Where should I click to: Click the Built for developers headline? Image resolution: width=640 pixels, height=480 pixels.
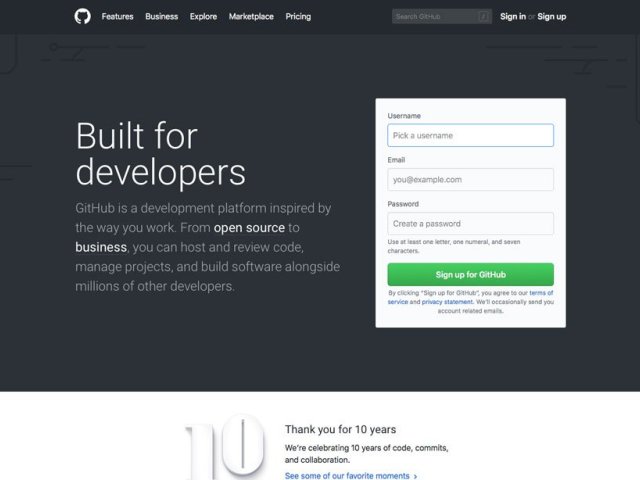[x=160, y=154]
